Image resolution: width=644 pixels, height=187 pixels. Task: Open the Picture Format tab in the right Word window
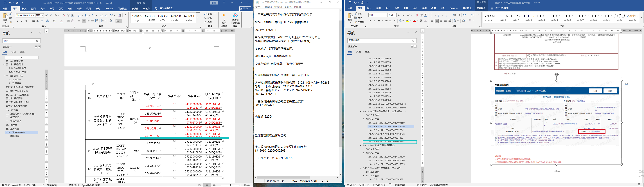point(481,8)
